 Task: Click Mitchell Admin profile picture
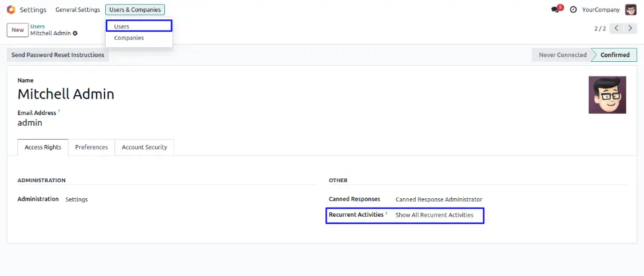coord(607,94)
